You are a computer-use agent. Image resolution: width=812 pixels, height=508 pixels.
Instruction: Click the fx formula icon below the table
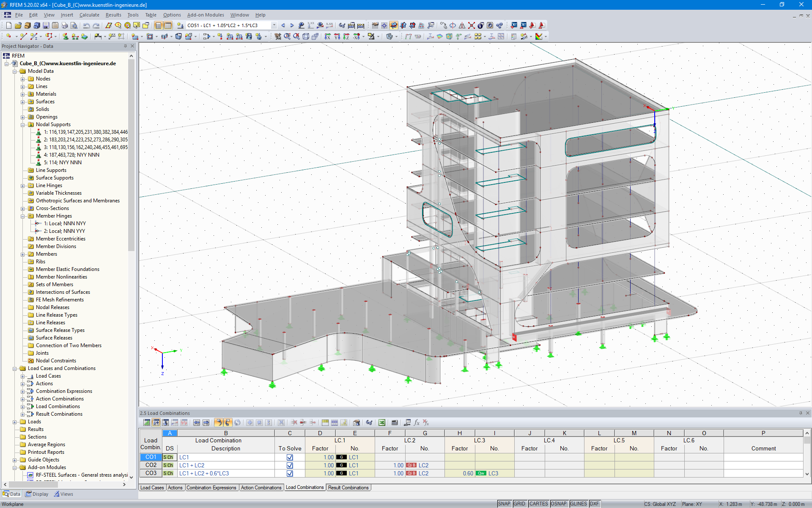(416, 422)
